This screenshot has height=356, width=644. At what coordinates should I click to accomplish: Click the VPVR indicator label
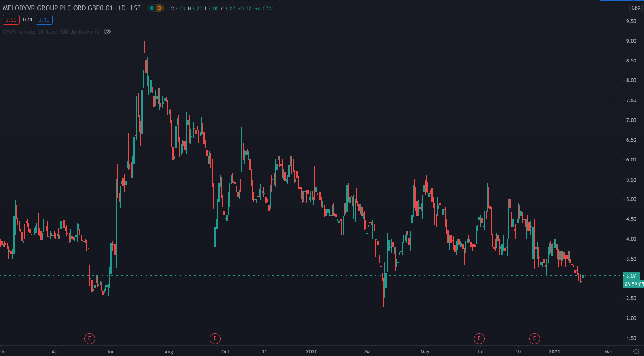tap(51, 31)
